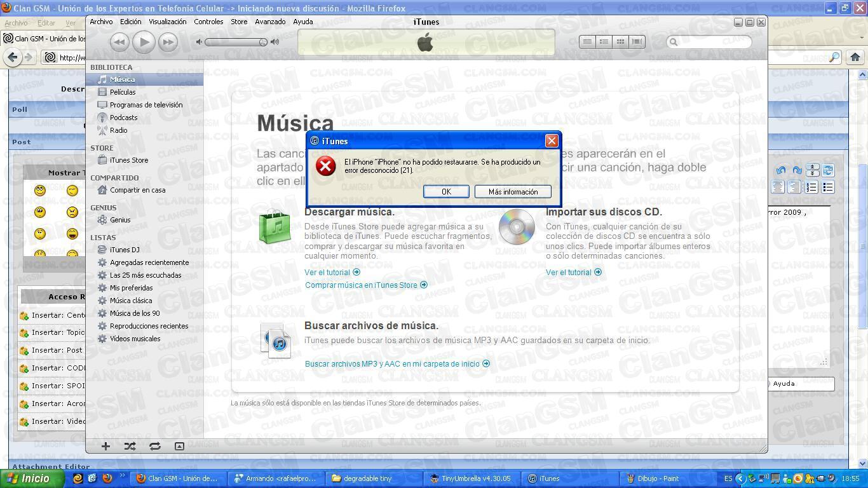Click Buscar archivos MP3 y AAC link
Viewport: 868px width, 488px height.
[397, 363]
